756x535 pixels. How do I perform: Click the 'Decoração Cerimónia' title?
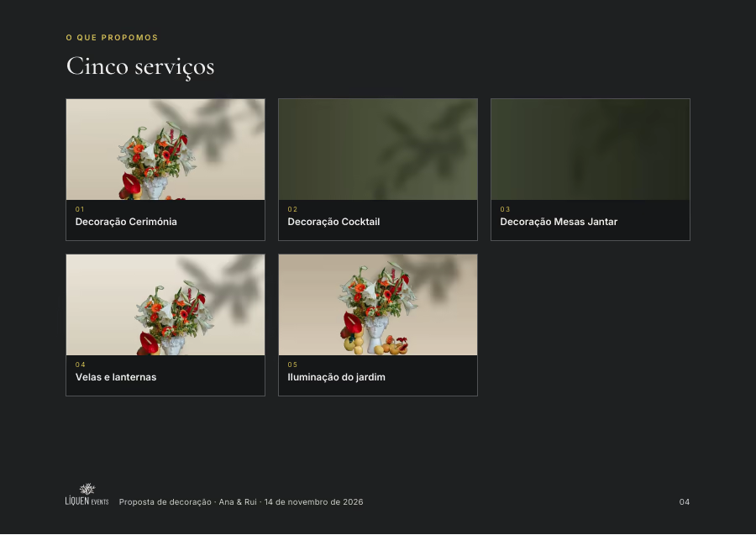pyautogui.click(x=126, y=222)
